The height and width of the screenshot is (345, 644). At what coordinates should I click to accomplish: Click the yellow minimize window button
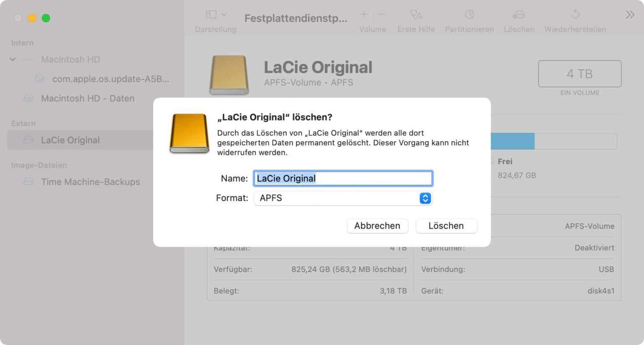pyautogui.click(x=32, y=18)
